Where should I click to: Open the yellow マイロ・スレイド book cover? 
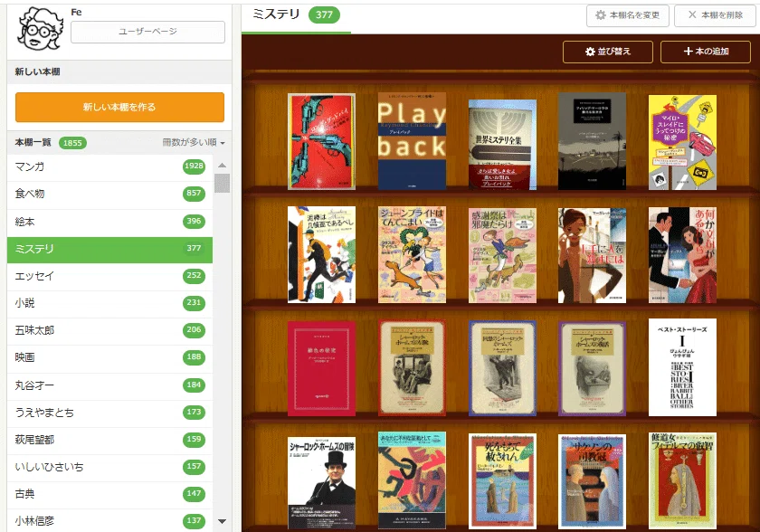[682, 142]
